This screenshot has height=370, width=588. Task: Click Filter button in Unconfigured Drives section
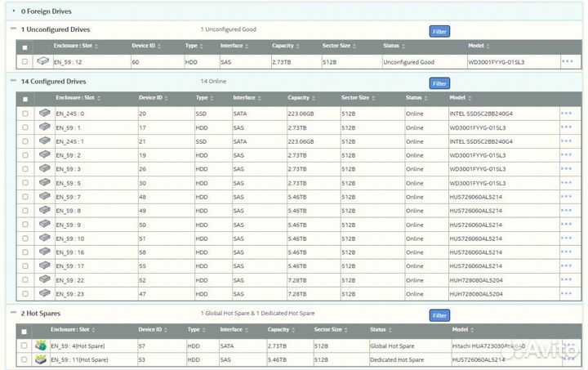439,31
